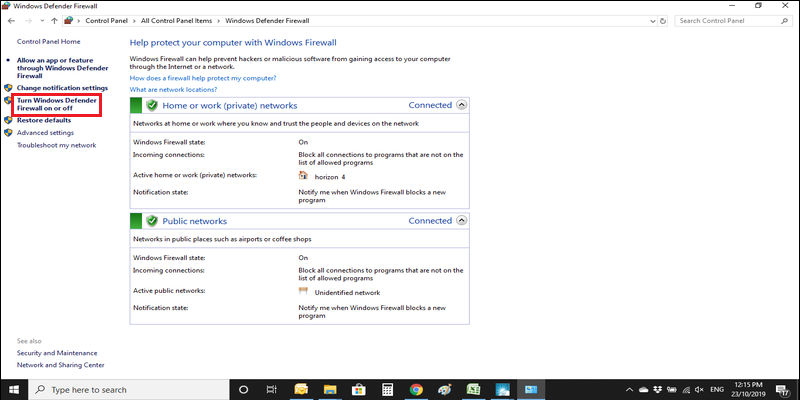Refresh the Windows Defender Firewall page
The image size is (800, 400).
coord(663,21)
